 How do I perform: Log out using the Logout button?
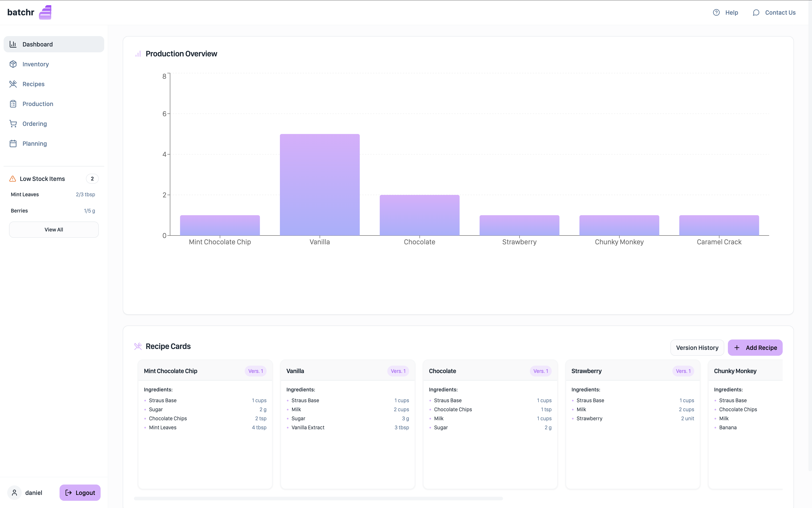[80, 492]
